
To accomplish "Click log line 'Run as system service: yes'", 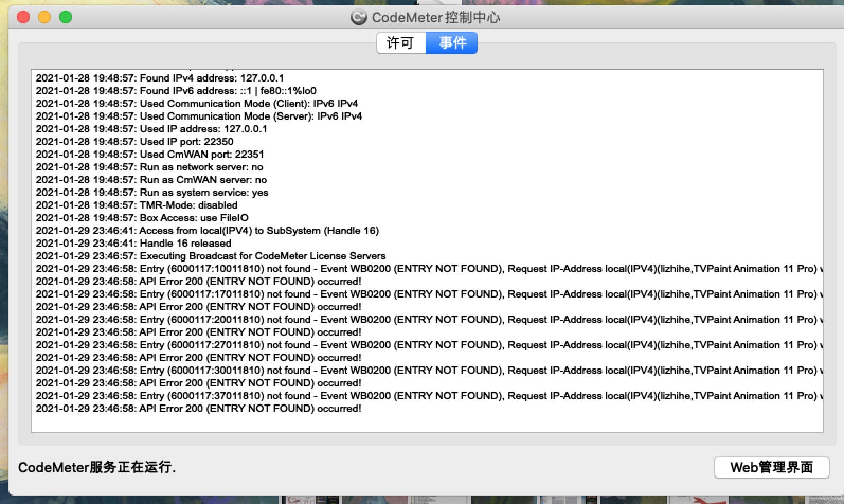I will point(152,192).
